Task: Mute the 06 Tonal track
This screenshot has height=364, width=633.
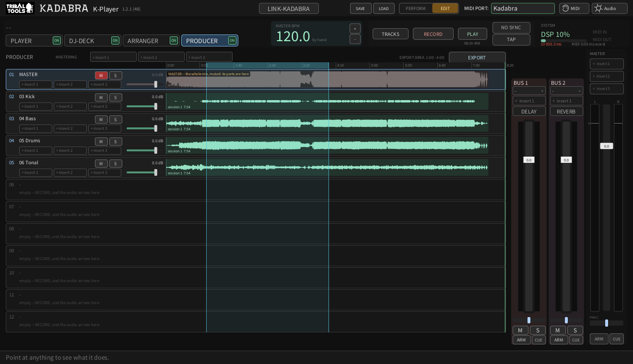Action: click(101, 163)
